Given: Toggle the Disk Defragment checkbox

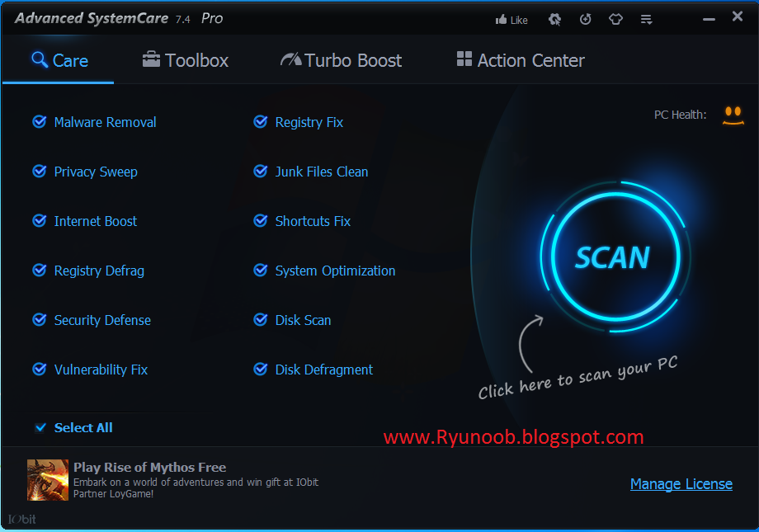Looking at the screenshot, I should click(x=261, y=369).
